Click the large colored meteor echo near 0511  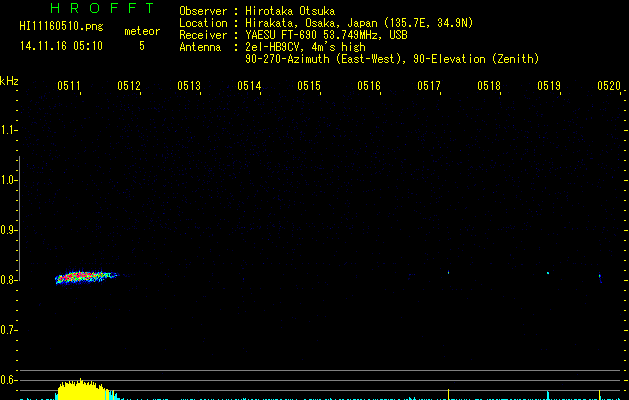coord(85,277)
